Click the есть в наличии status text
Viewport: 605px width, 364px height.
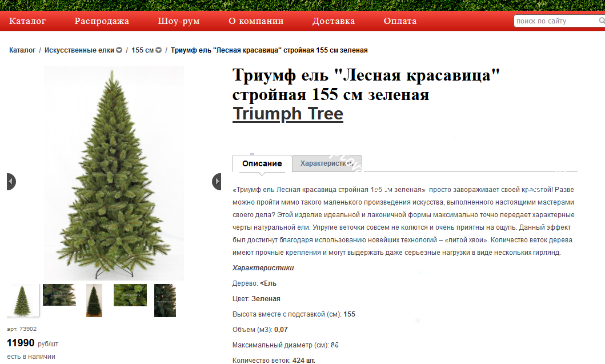pyautogui.click(x=31, y=357)
